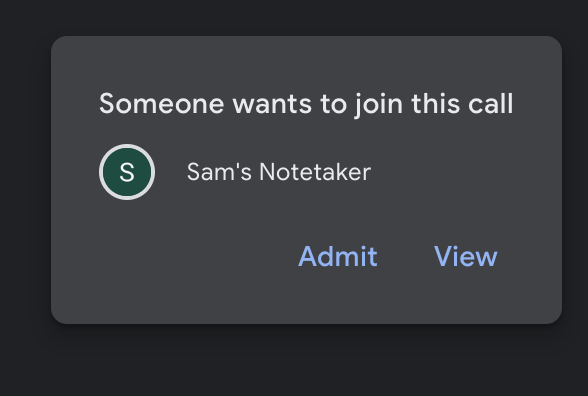
Task: Tap the blue View text
Action: 465,257
